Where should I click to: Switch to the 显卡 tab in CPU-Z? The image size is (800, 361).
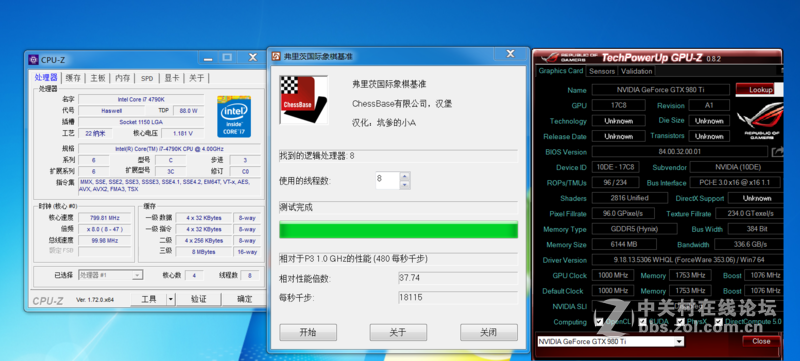tap(171, 78)
